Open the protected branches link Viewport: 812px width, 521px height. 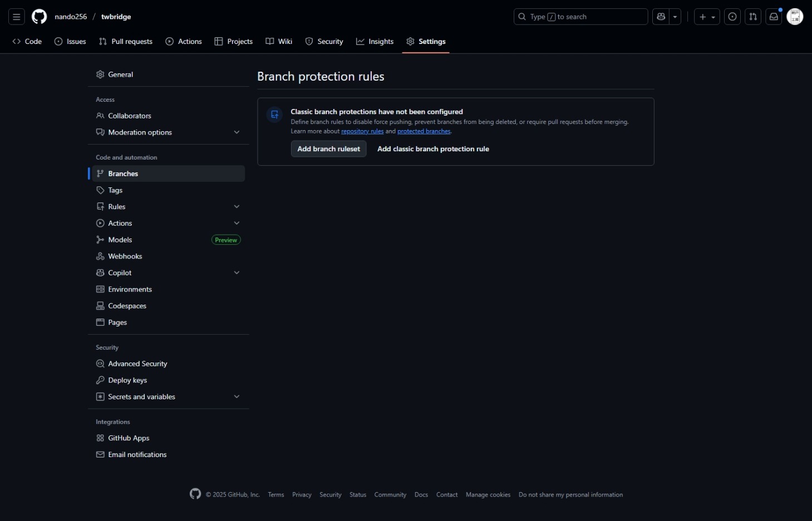click(x=424, y=132)
